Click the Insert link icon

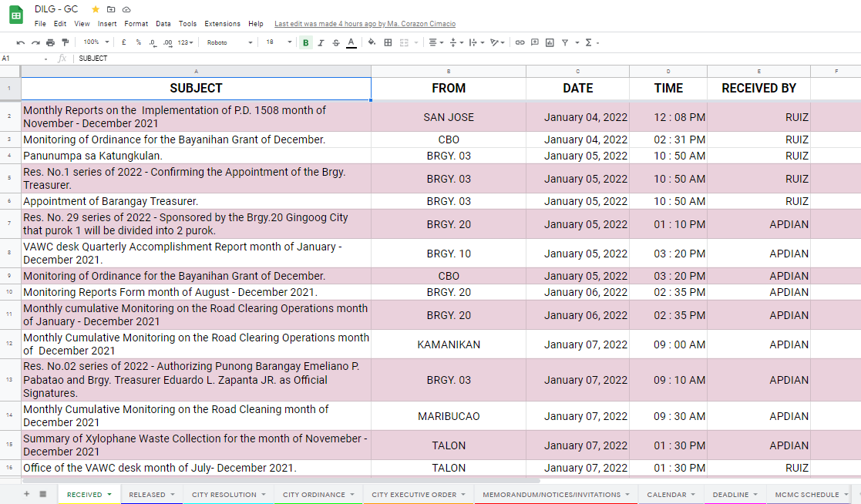pyautogui.click(x=520, y=42)
